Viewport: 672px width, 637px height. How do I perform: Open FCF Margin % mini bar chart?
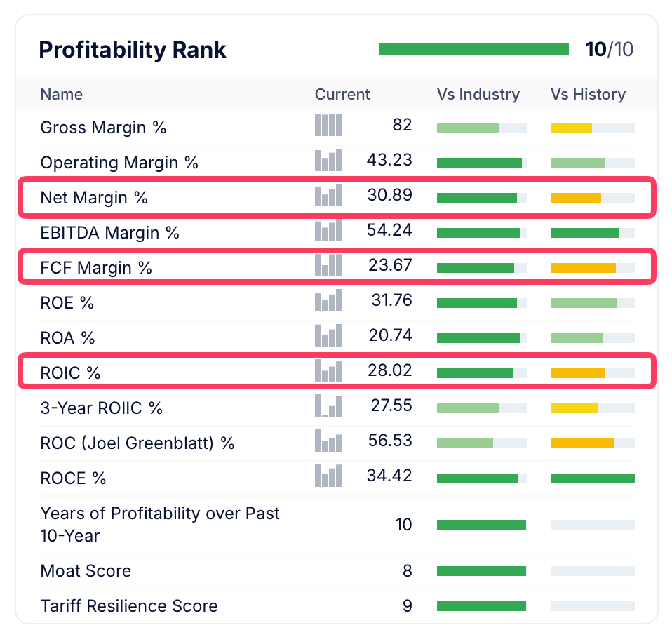(328, 266)
